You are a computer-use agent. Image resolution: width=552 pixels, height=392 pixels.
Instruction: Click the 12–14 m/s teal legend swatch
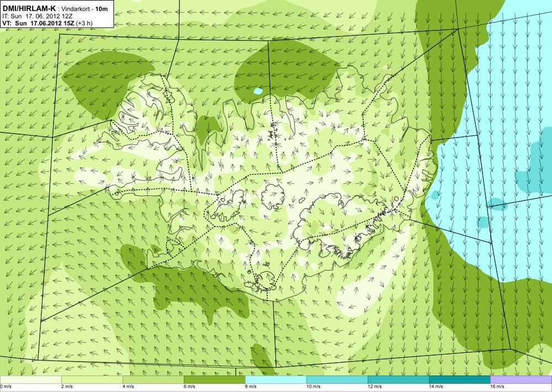tap(398, 380)
